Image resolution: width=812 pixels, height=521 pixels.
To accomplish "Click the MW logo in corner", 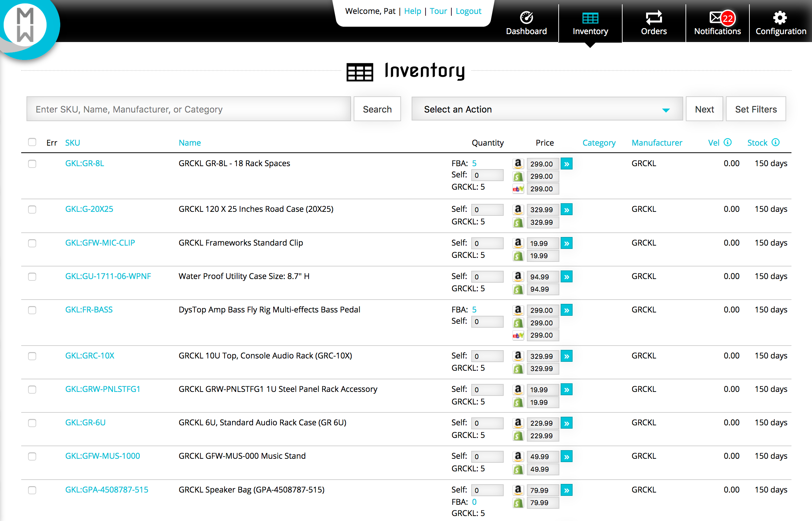I will (x=25, y=25).
